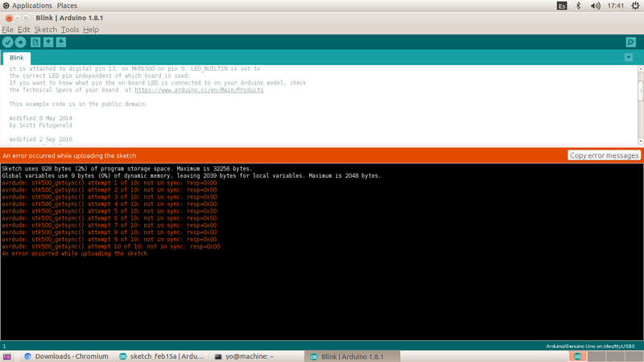The height and width of the screenshot is (362, 644).
Task: Click the 'modified 8 May 2014' line
Action: coord(41,118)
